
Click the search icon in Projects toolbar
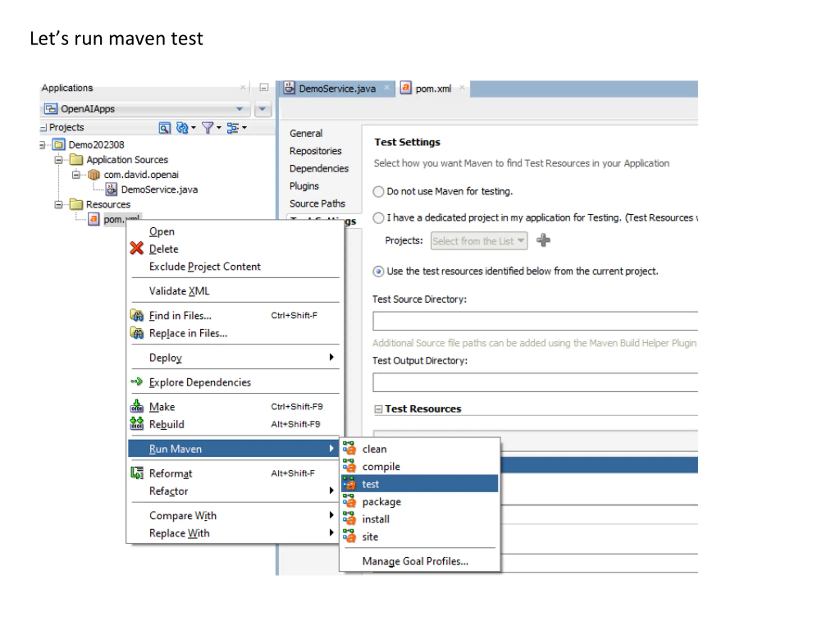click(164, 128)
